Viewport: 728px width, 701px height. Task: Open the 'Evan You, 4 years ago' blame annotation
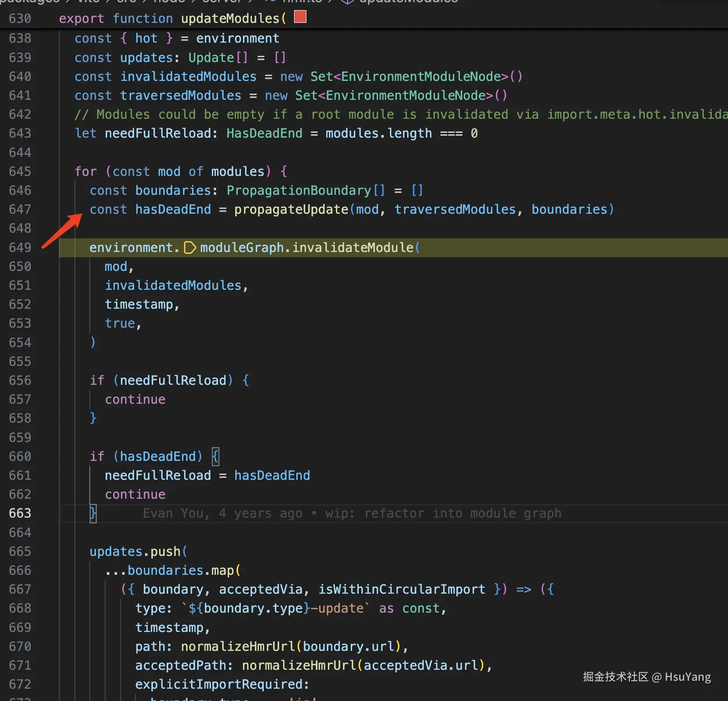pos(352,513)
